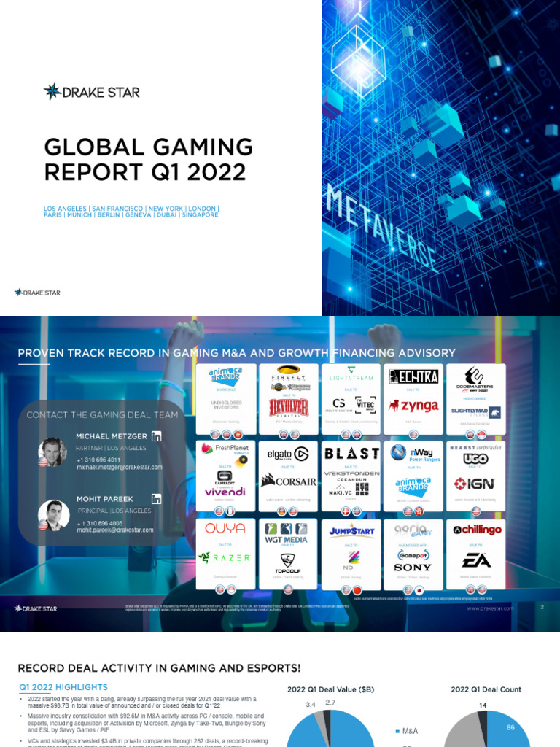This screenshot has width=560, height=747.
Task: Open Mohit Pareek's LinkedIn icon
Action: pyautogui.click(x=156, y=499)
